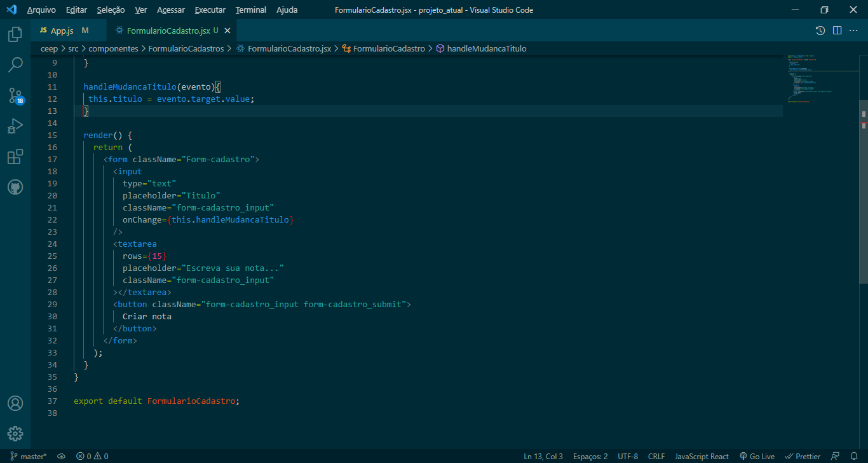868x463 pixels.
Task: Click 'export default FormularioCadastro;' line
Action: (157, 401)
